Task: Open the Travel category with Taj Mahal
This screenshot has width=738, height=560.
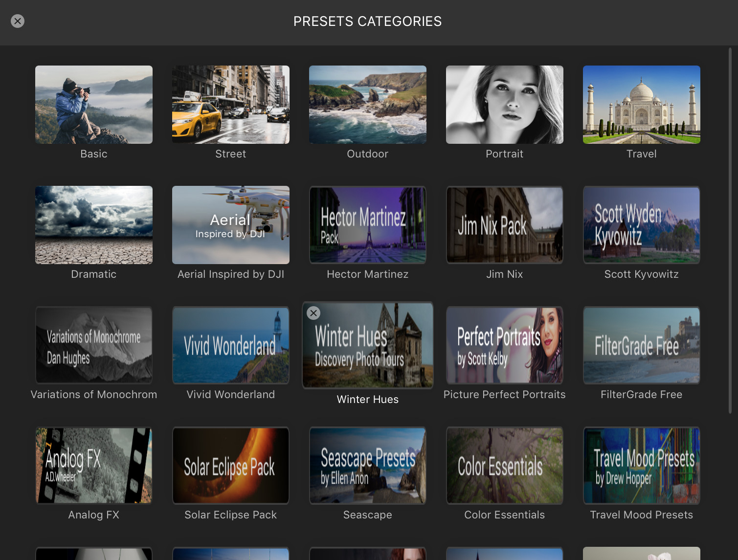Action: tap(642, 105)
